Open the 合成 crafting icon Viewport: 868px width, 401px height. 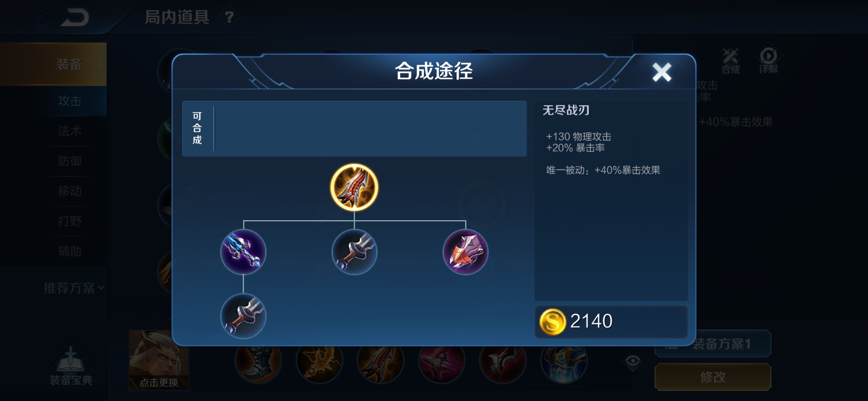(730, 61)
